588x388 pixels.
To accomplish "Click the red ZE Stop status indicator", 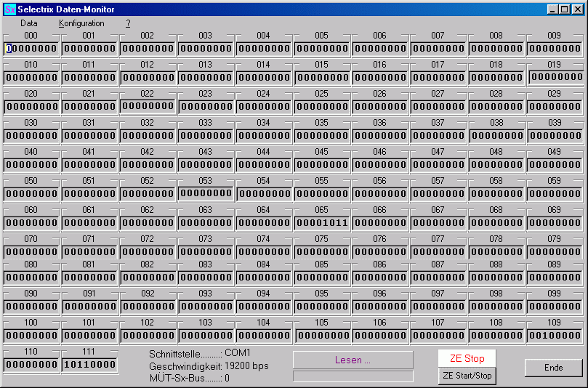I will pyautogui.click(x=467, y=358).
